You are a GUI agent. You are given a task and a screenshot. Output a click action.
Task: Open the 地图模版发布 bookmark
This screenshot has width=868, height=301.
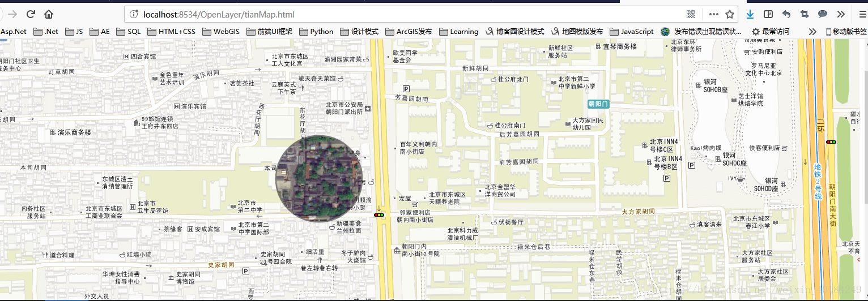[576, 32]
